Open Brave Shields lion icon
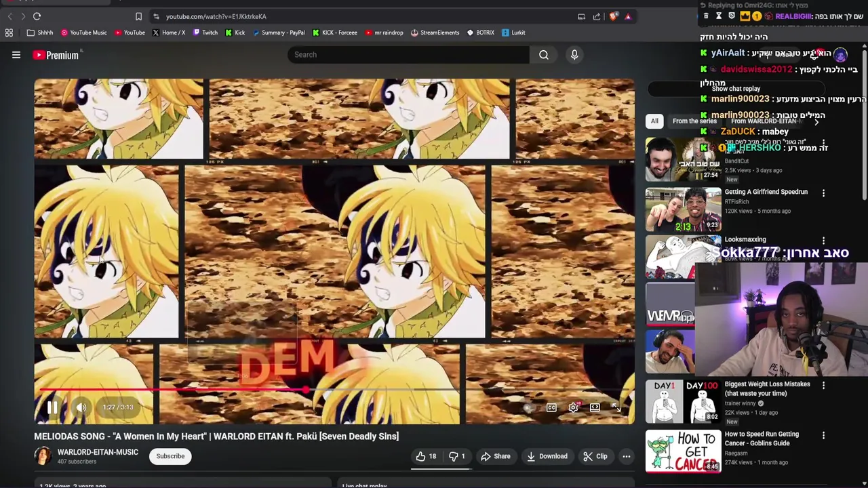Viewport: 868px width, 488px height. pos(614,16)
